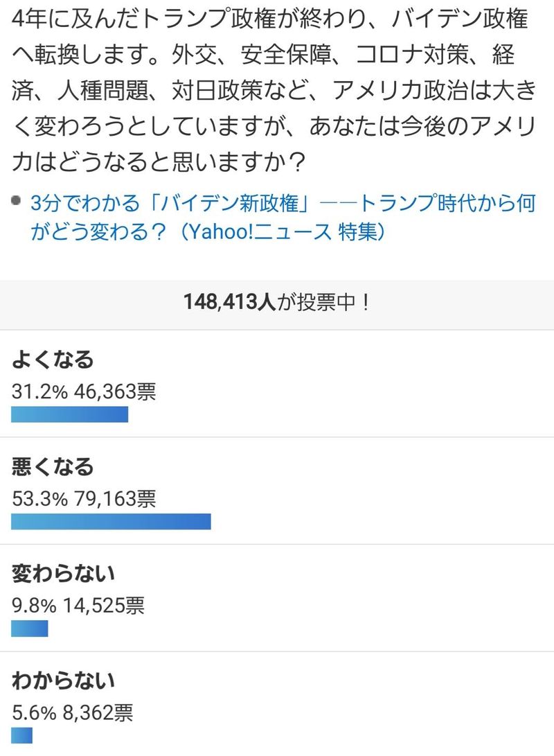Click the 5.6% percentage value

click(x=34, y=712)
